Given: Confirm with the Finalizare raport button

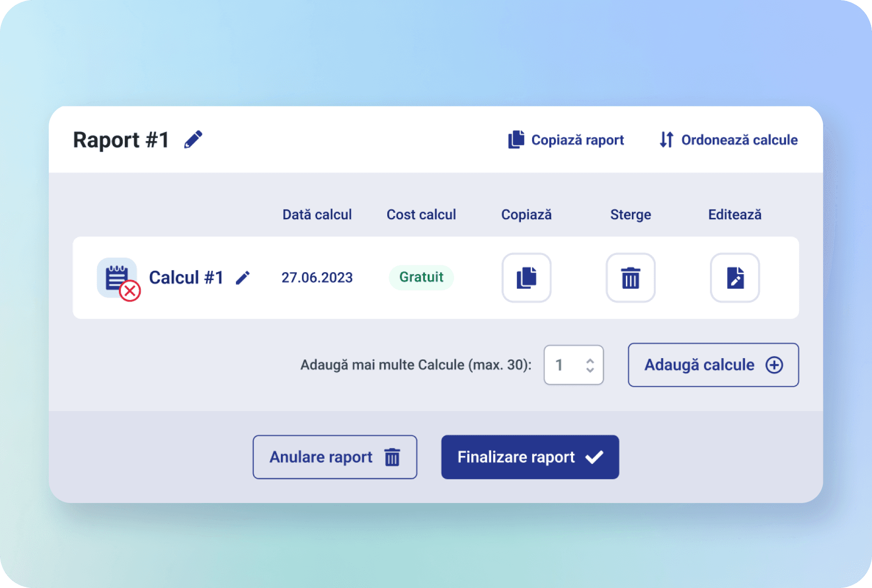Looking at the screenshot, I should pos(530,457).
